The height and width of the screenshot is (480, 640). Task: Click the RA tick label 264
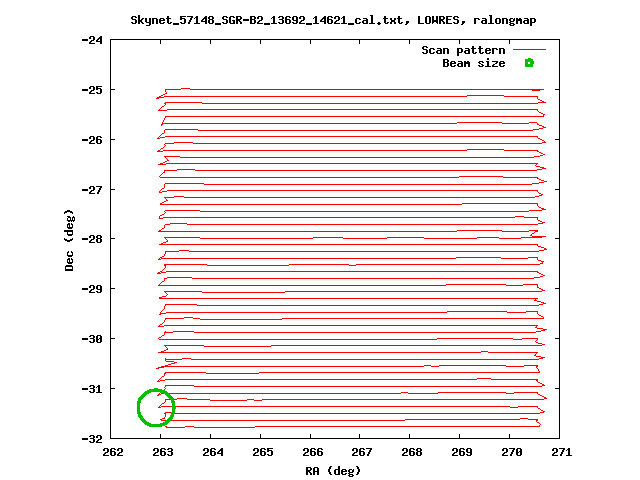point(213,452)
